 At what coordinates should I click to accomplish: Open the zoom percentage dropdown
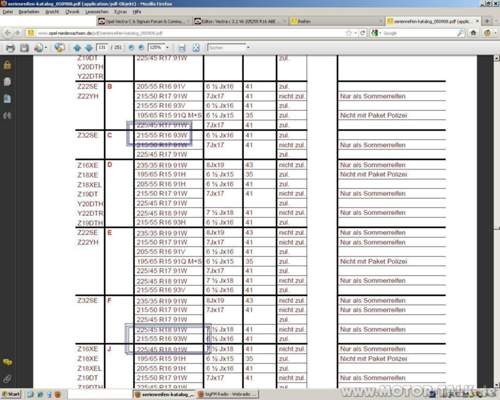167,48
